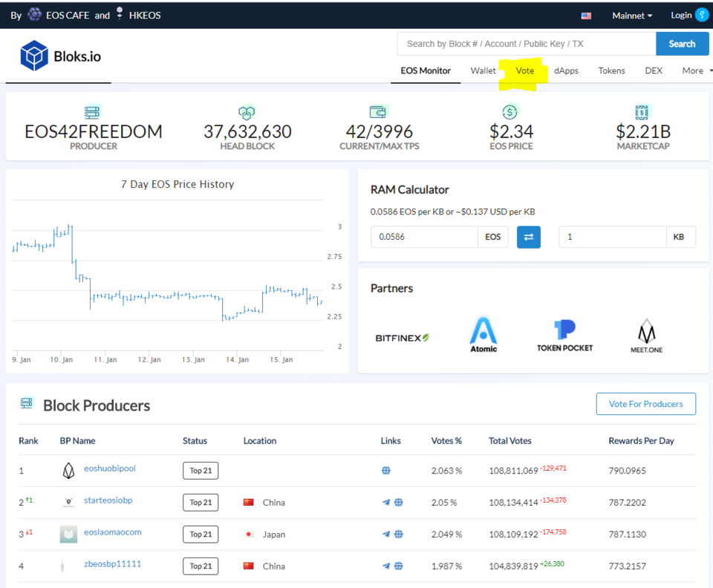Click the Vote For Producers button

tap(645, 404)
